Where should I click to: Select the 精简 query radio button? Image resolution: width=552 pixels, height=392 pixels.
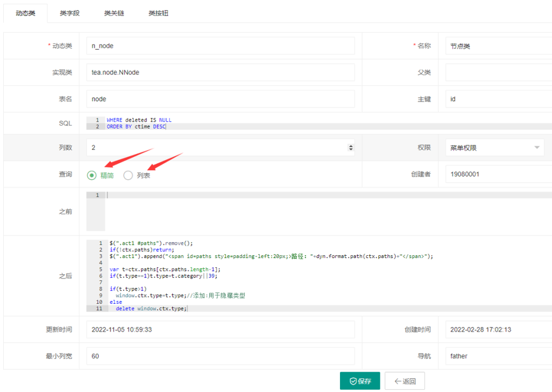[92, 175]
